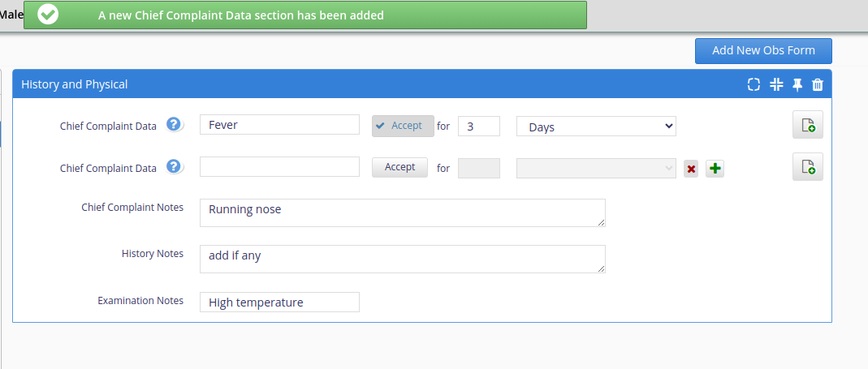Click the success checkmark in notification
This screenshot has height=369, width=868.
coord(48,15)
